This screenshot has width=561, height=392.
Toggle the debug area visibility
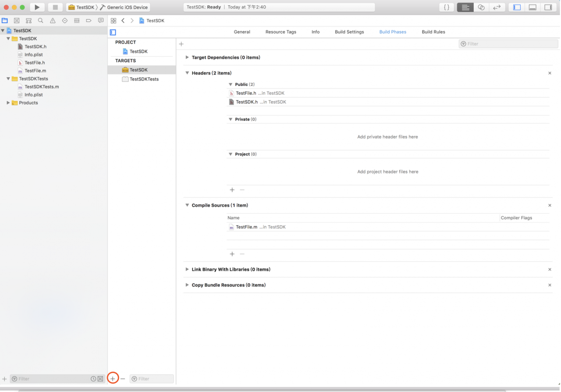tap(533, 7)
